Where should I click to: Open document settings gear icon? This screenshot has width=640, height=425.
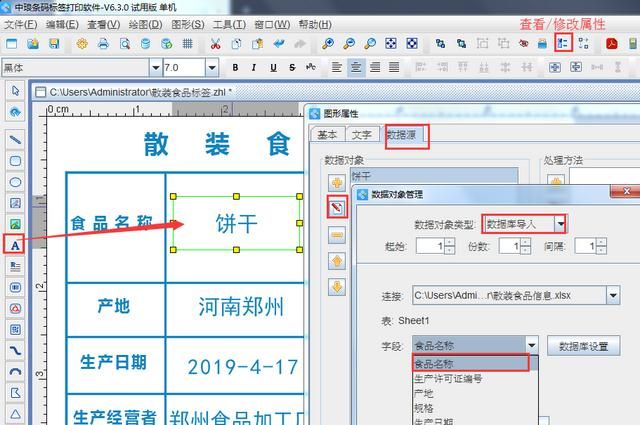click(x=82, y=43)
